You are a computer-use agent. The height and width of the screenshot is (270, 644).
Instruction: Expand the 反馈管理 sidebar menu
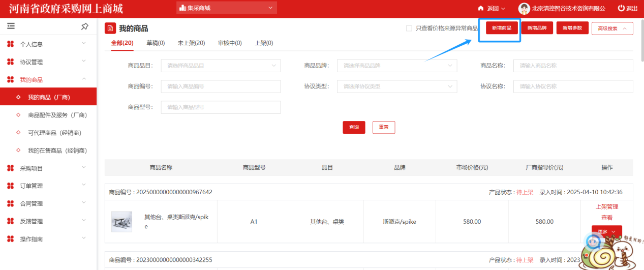point(48,221)
